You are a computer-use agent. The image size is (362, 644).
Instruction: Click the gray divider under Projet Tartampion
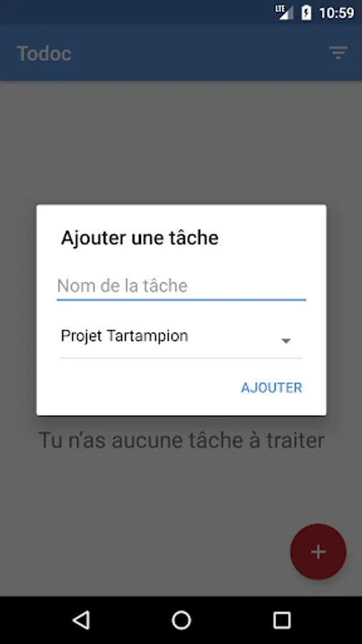pos(181,358)
